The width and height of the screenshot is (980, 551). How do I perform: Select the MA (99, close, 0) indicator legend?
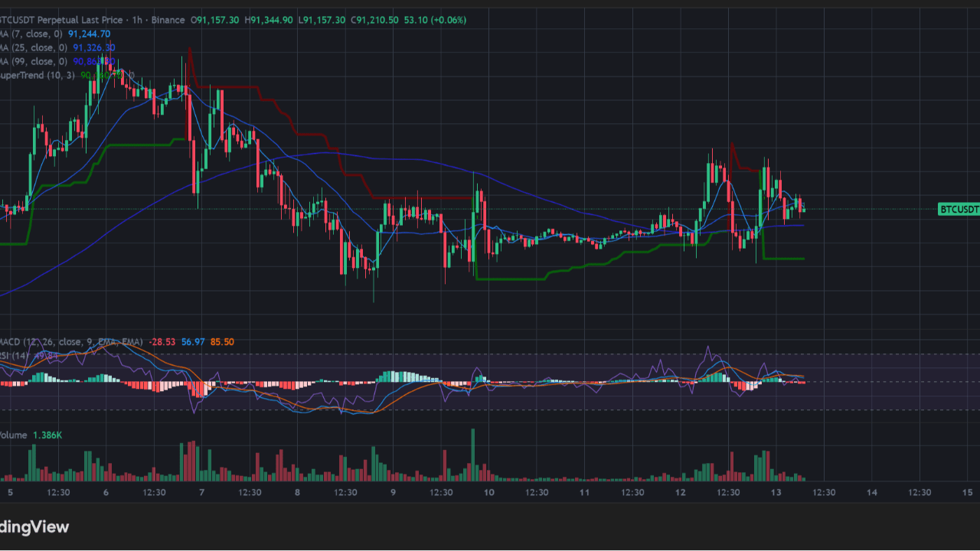(x=34, y=61)
